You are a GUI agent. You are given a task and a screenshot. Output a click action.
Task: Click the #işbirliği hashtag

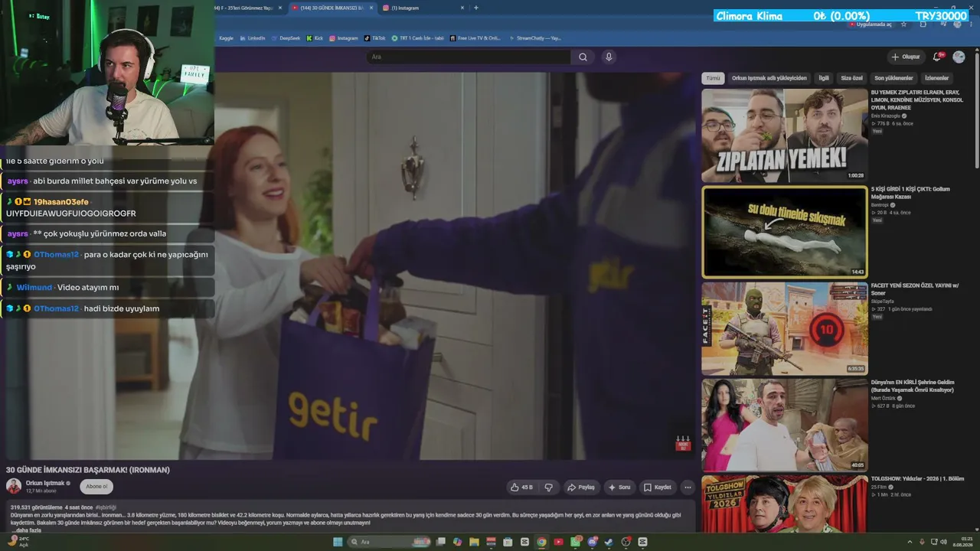[x=106, y=507]
